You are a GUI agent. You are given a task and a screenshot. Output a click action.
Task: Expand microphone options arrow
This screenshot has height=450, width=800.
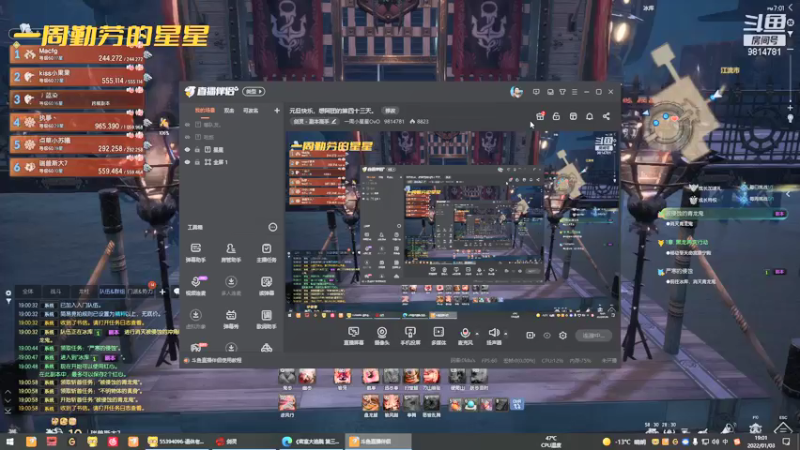477,334
